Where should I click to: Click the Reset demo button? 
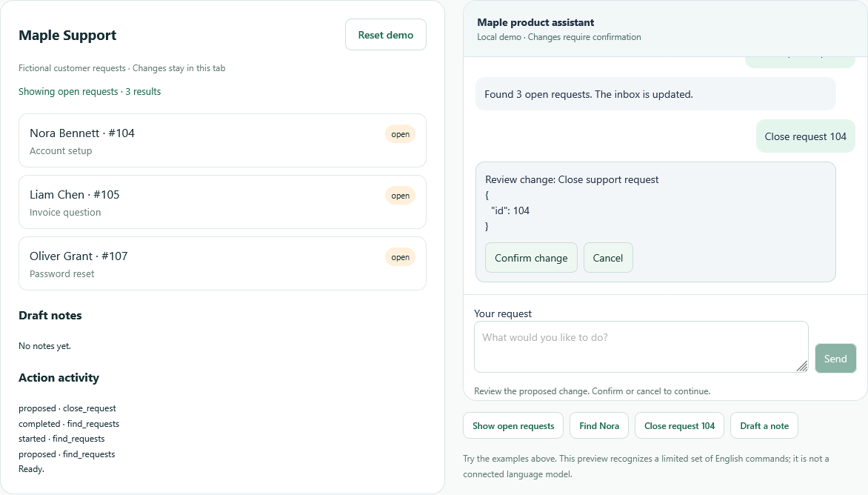(x=386, y=35)
